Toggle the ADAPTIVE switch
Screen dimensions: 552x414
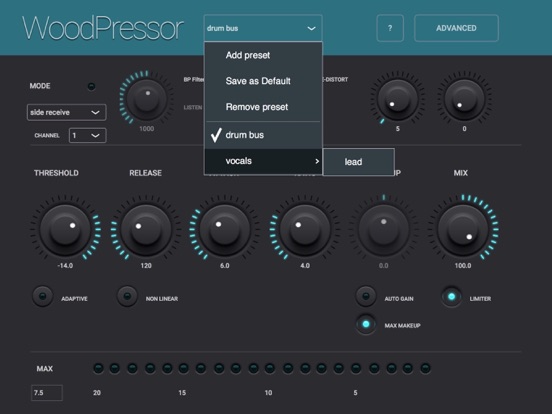point(43,296)
